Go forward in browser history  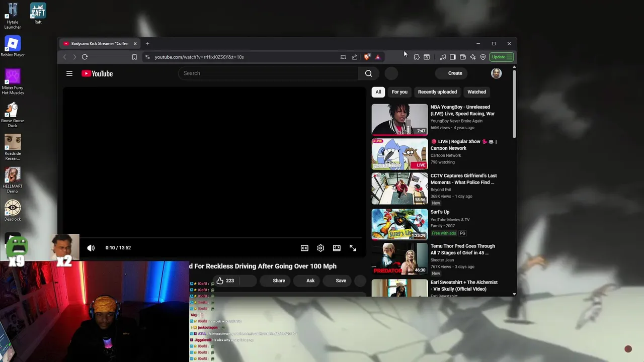74,57
